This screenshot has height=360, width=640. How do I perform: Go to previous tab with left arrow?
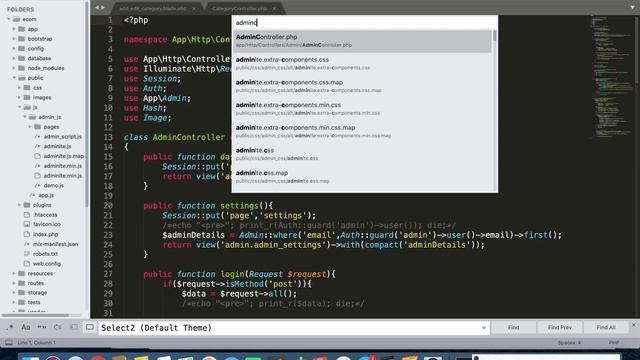tap(97, 7)
